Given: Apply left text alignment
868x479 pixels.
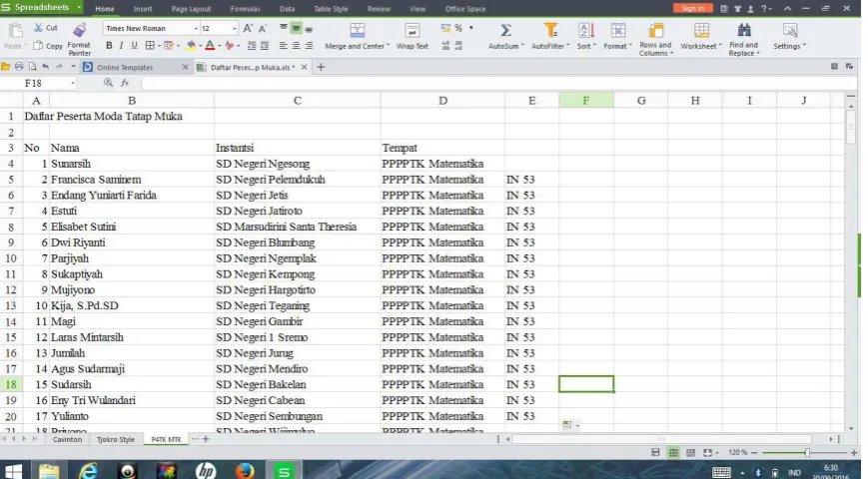Looking at the screenshot, I should coord(284,46).
